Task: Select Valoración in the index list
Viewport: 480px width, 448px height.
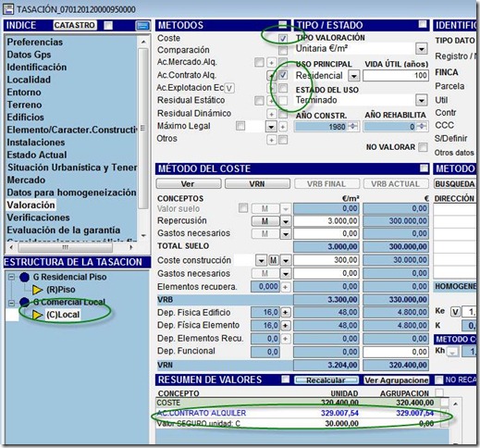Action: [x=31, y=205]
